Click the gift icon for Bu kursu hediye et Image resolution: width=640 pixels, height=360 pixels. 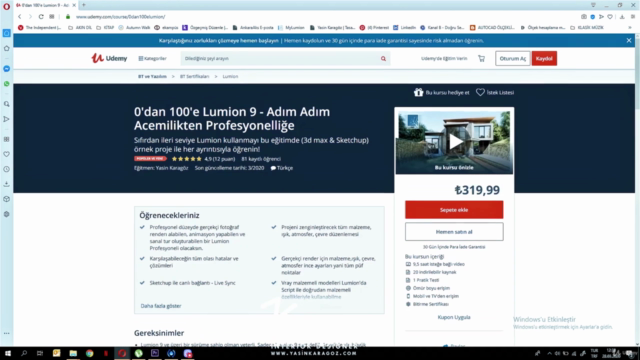click(418, 92)
